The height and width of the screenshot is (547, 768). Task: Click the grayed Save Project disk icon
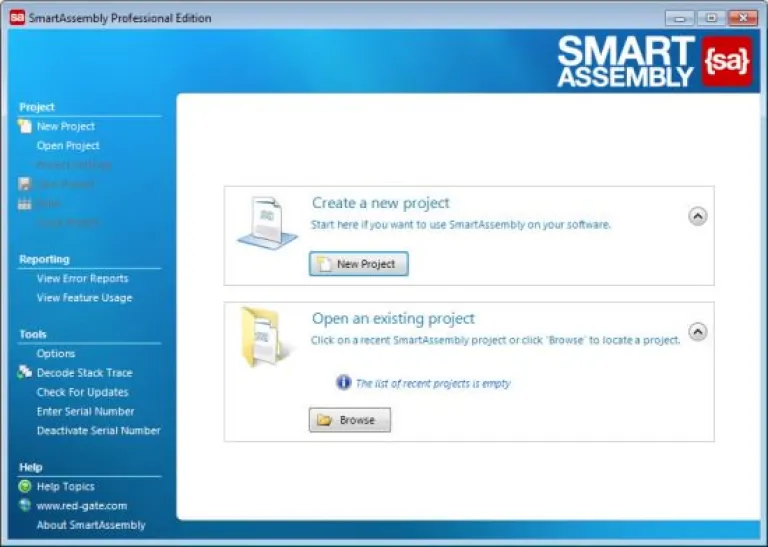pos(24,184)
